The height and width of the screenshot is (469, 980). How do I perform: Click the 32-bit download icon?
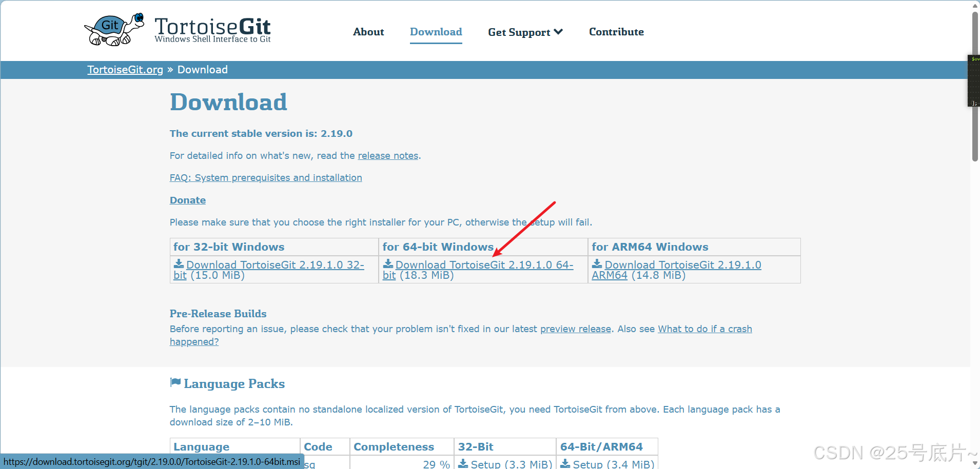coord(179,264)
